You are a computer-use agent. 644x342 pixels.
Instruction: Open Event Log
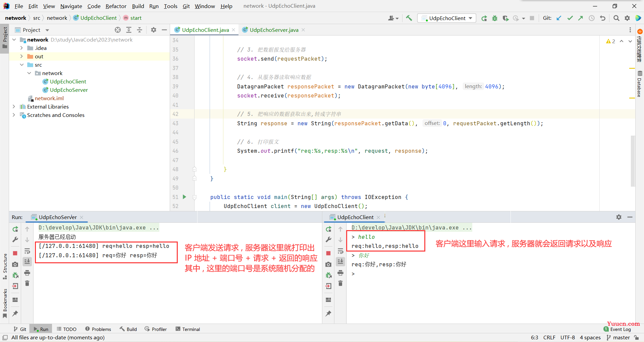(617, 329)
